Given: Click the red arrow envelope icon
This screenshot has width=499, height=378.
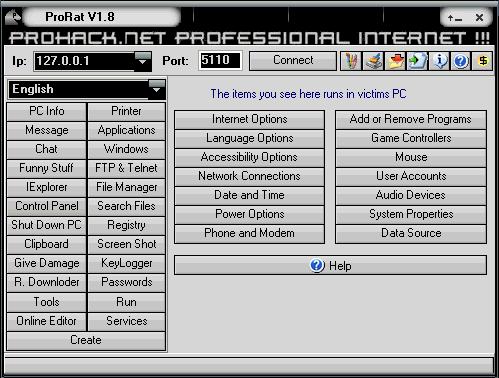Looking at the screenshot, I should coord(395,61).
